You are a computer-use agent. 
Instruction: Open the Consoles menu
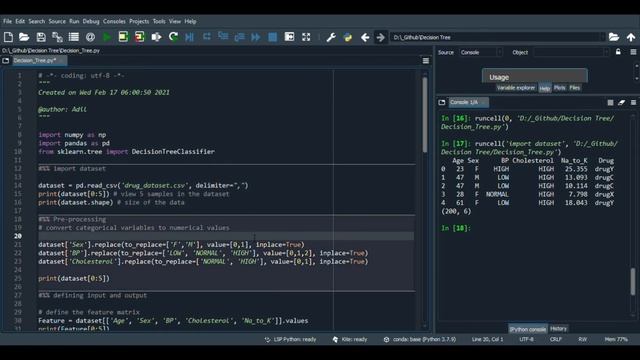point(114,21)
